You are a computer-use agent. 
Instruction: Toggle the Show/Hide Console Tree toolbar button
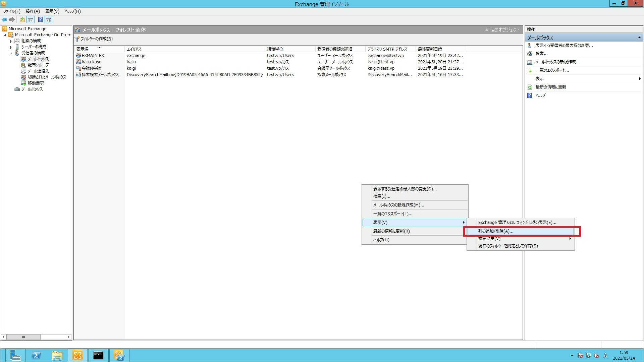pyautogui.click(x=31, y=20)
